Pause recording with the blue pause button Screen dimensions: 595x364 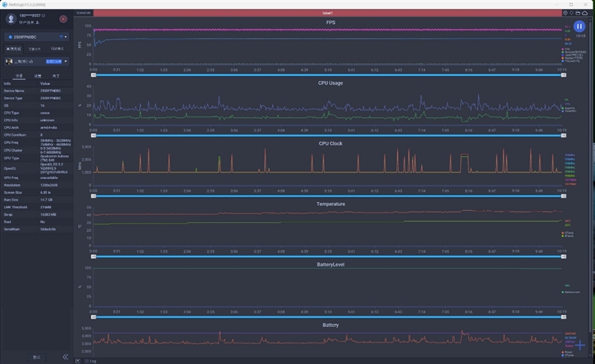(x=579, y=27)
